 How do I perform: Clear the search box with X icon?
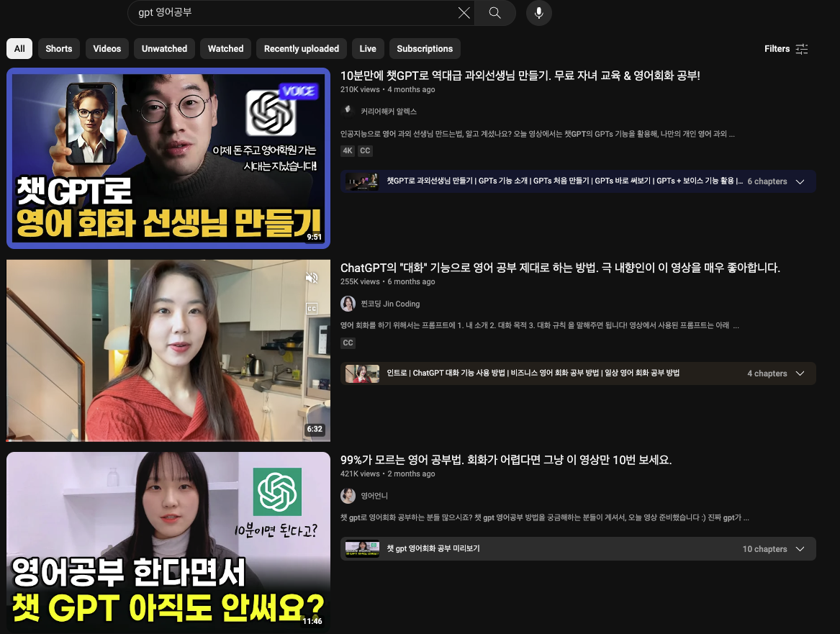pos(464,13)
